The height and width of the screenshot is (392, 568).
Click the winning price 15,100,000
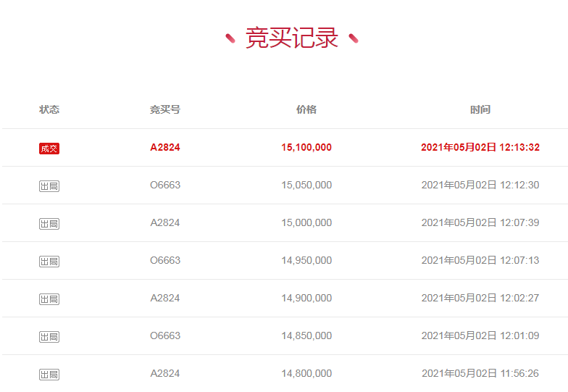[x=306, y=148]
